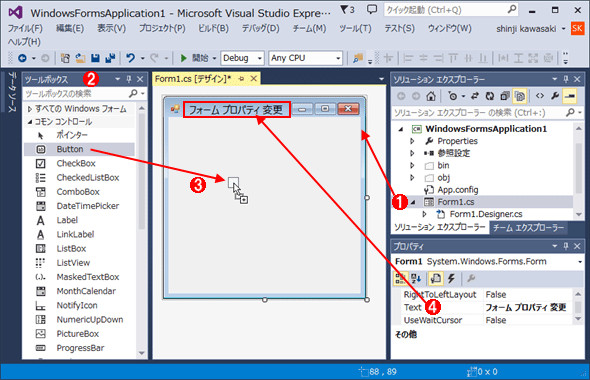This screenshot has width=590, height=380.
Task: Click Solution Explorer's wrench properties icon
Action: click(x=555, y=96)
